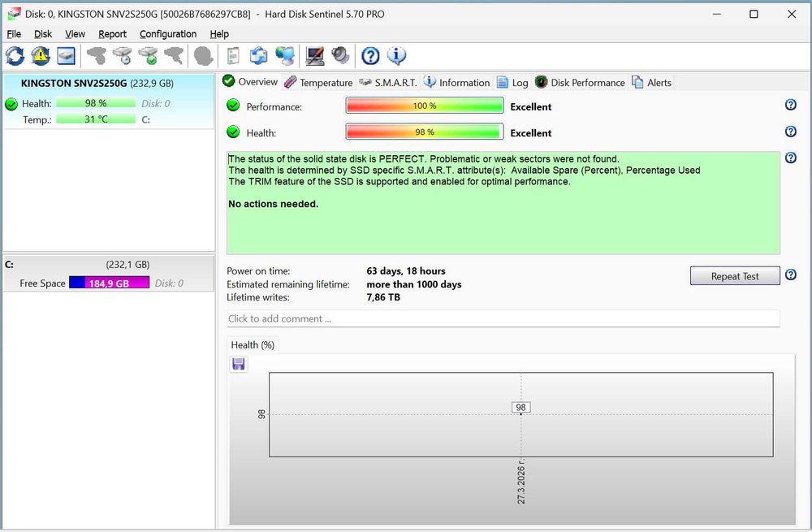
Task: Click the help icon beside status text box
Action: tap(790, 158)
